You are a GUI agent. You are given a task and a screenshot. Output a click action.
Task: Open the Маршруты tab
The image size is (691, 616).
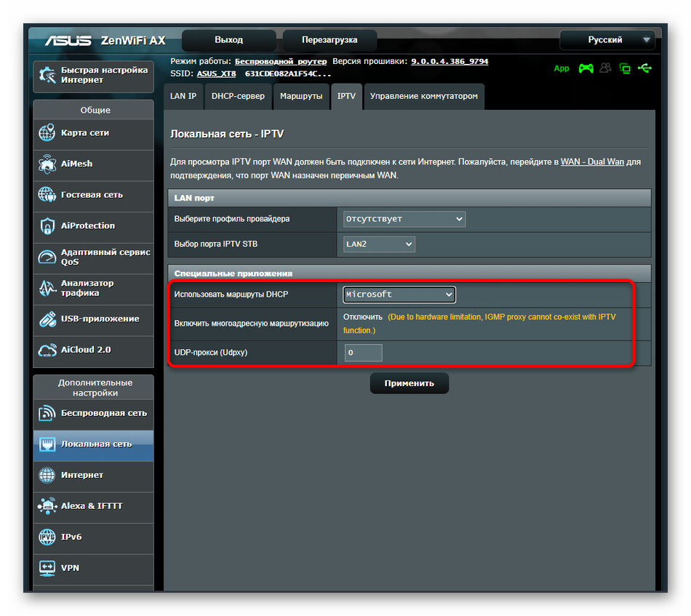point(301,96)
